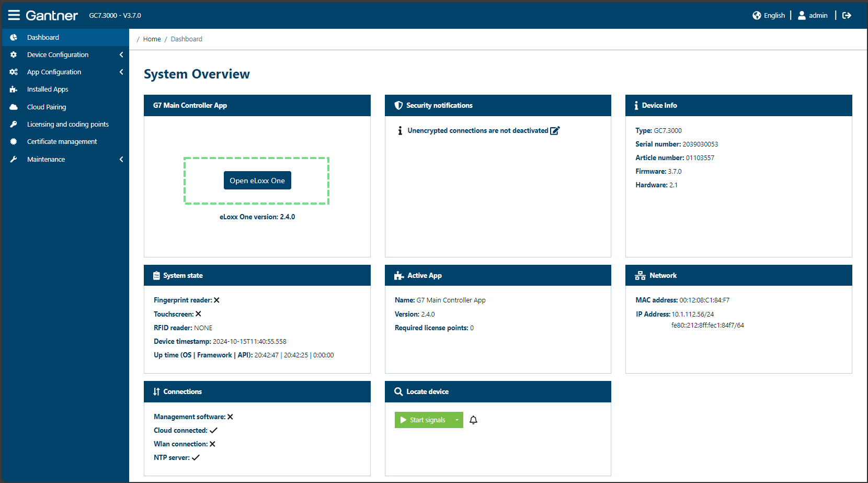Click the Wlan connection status cross

pos(212,444)
